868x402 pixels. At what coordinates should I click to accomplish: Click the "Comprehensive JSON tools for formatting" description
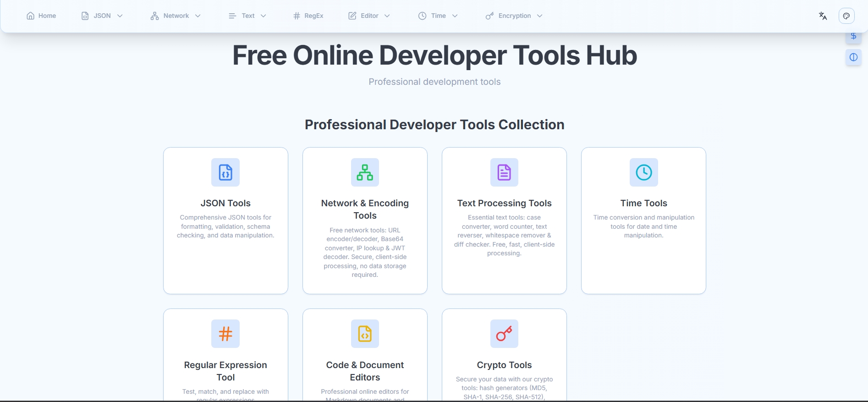225,226
